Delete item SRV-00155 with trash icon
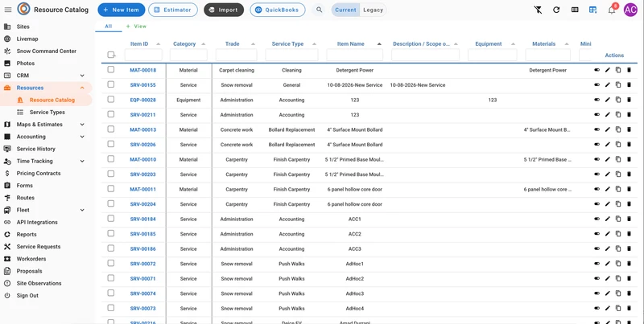 [x=629, y=85]
